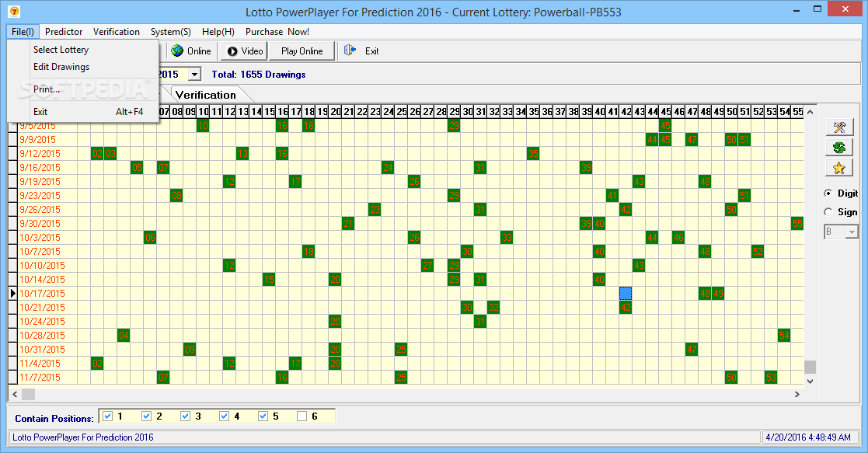This screenshot has width=868, height=453.
Task: Click column header 30
Action: [x=467, y=111]
